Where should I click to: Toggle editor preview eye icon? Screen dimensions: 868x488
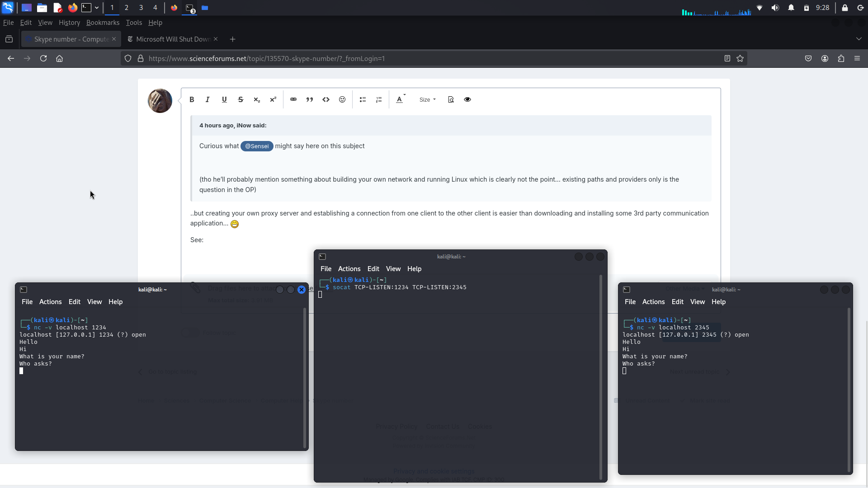coord(467,99)
